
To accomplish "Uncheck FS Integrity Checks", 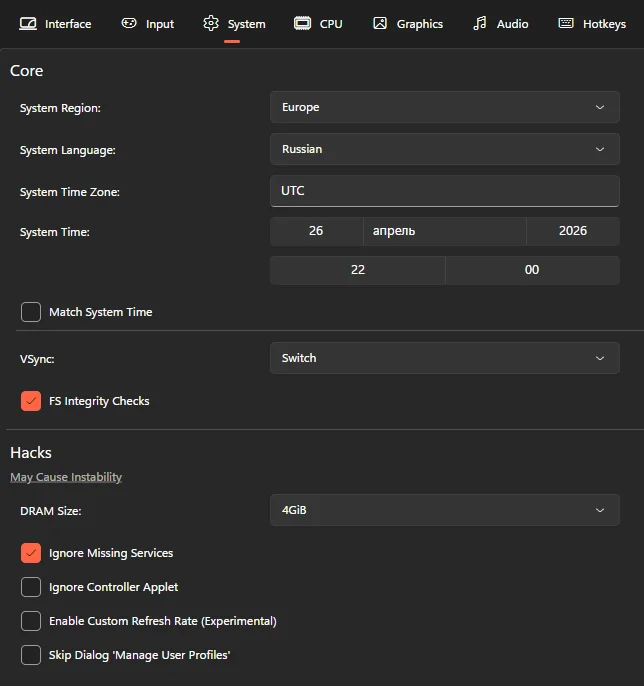I will (x=31, y=401).
